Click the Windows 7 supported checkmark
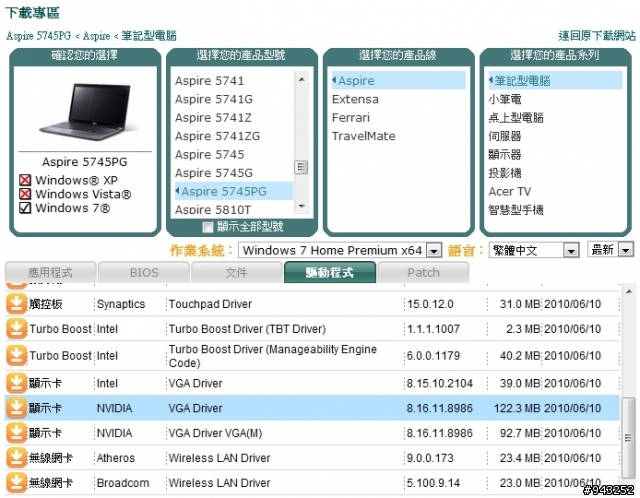The image size is (640, 498). (25, 208)
